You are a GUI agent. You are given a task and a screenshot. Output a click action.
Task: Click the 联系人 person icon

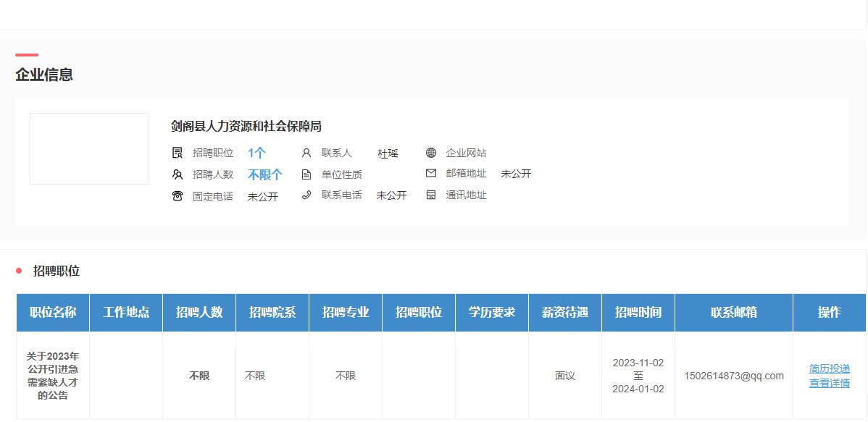pos(306,153)
